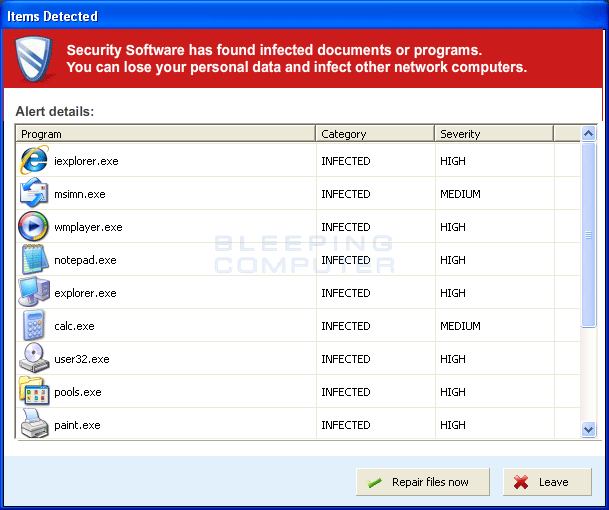Select the notepad icon beside notepad.exe

(35, 259)
